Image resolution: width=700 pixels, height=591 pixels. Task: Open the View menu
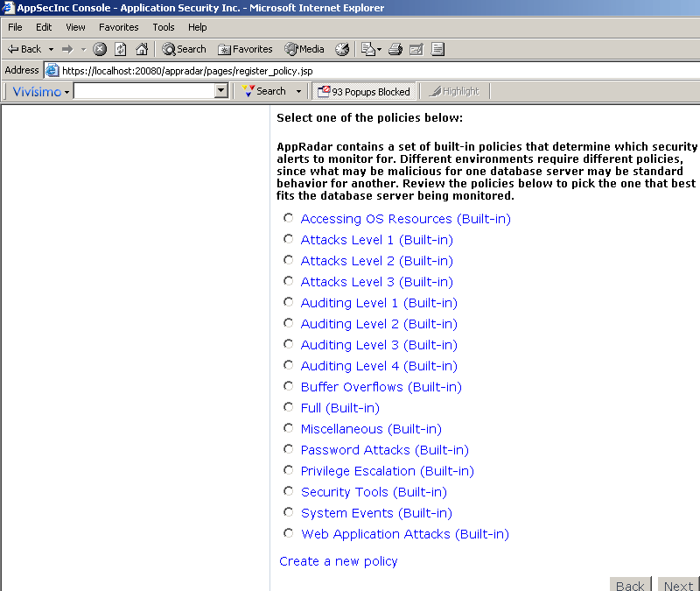(x=75, y=27)
